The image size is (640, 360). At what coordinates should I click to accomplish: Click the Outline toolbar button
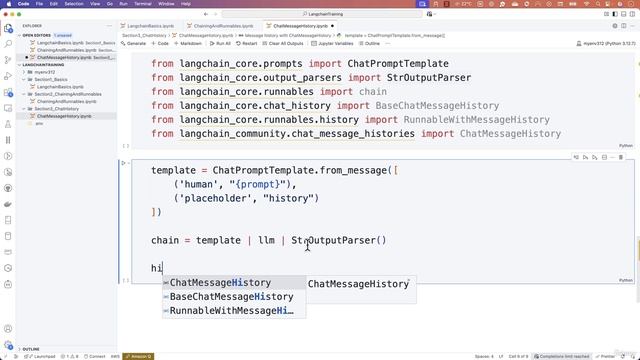tap(369, 43)
